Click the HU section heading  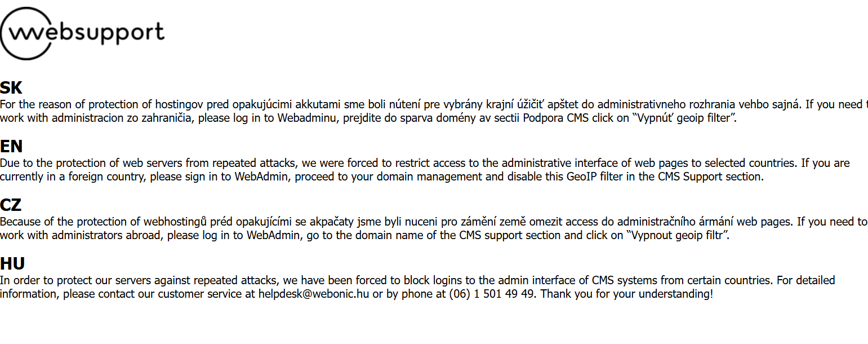(x=12, y=264)
